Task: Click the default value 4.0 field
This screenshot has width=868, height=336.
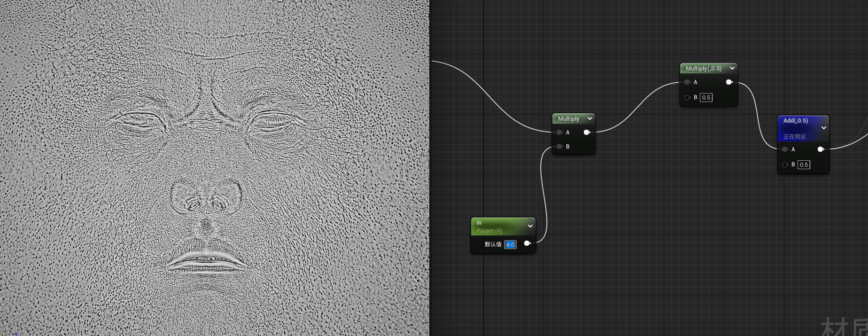Action: [510, 244]
